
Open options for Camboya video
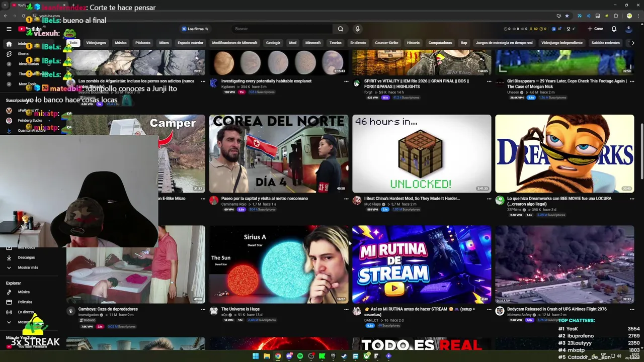[x=203, y=310]
